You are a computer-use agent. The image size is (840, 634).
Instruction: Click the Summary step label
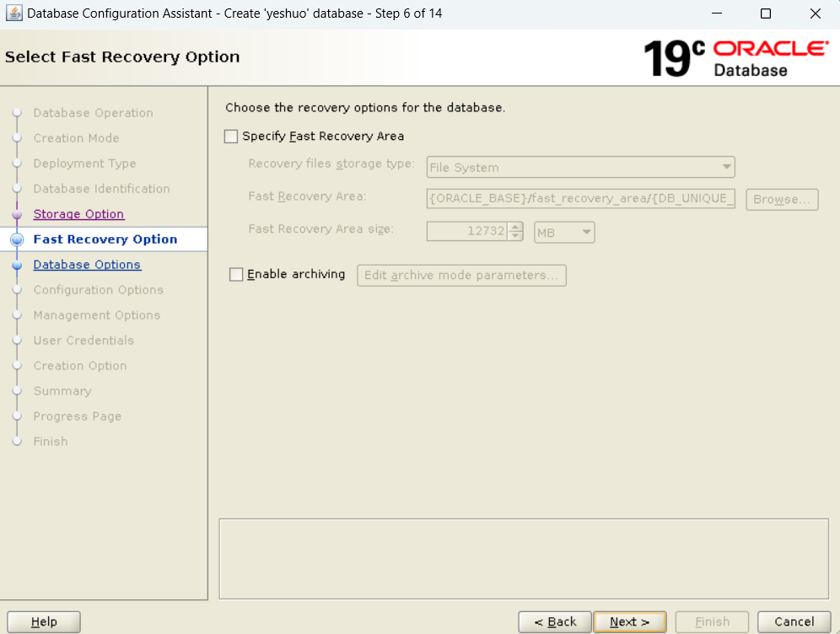(x=62, y=391)
